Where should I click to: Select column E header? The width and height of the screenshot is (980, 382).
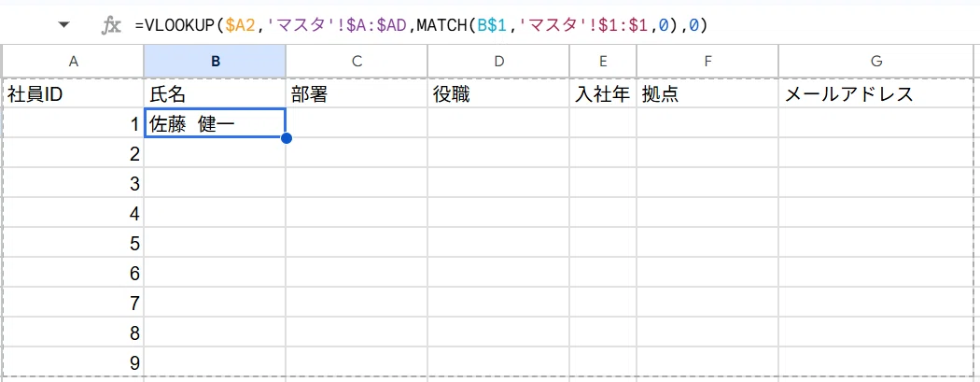[603, 62]
